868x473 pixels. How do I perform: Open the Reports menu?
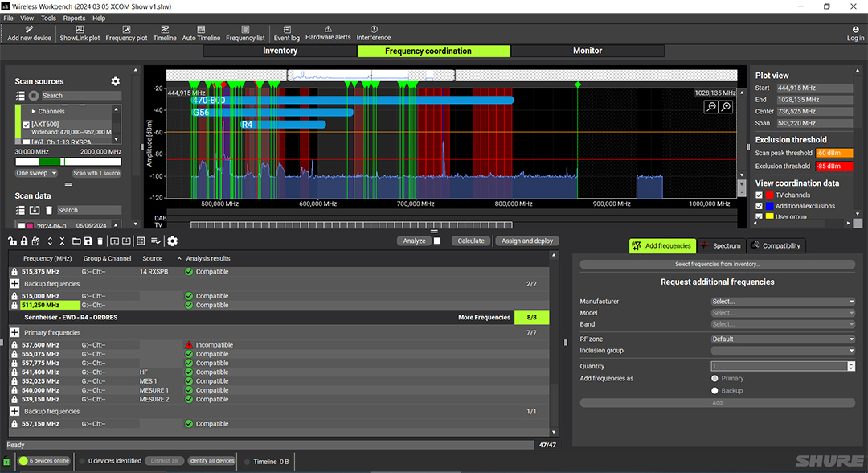(x=74, y=18)
